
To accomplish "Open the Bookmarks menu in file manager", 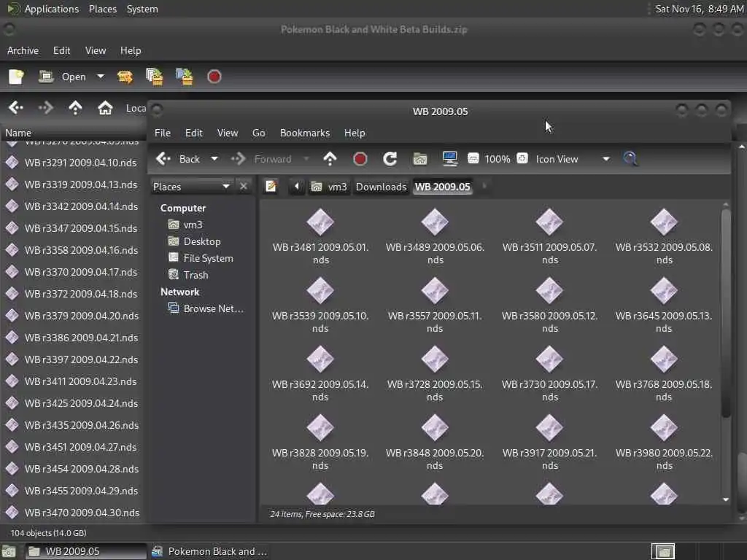I will 305,133.
